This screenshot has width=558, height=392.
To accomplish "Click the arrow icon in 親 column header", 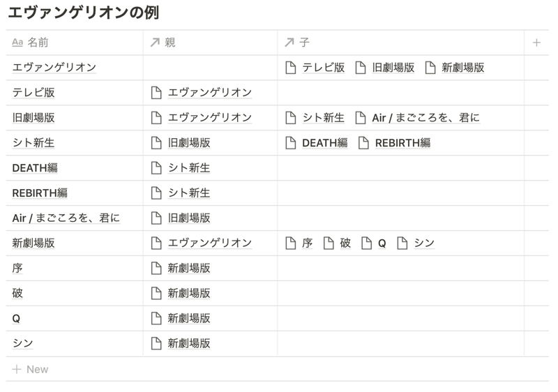I will 155,43.
